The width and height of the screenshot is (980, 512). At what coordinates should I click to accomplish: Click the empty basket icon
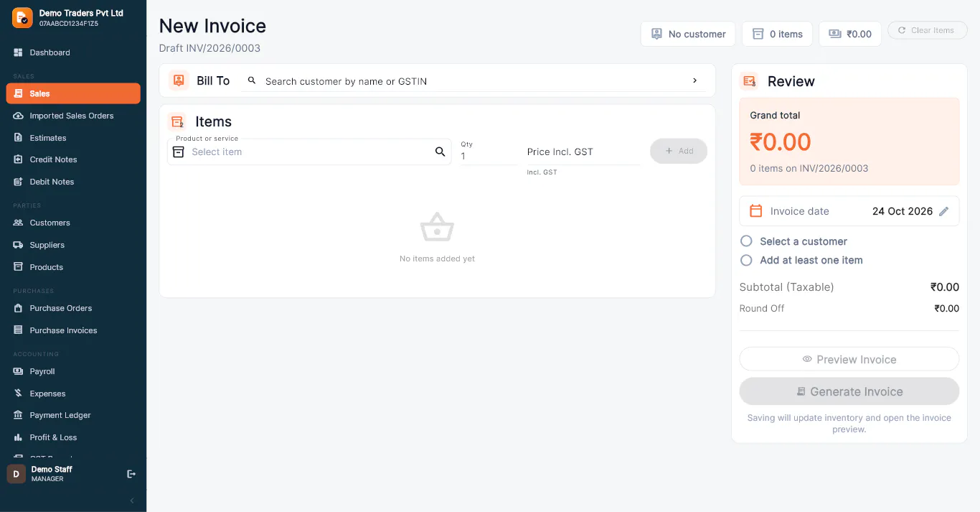tap(437, 227)
